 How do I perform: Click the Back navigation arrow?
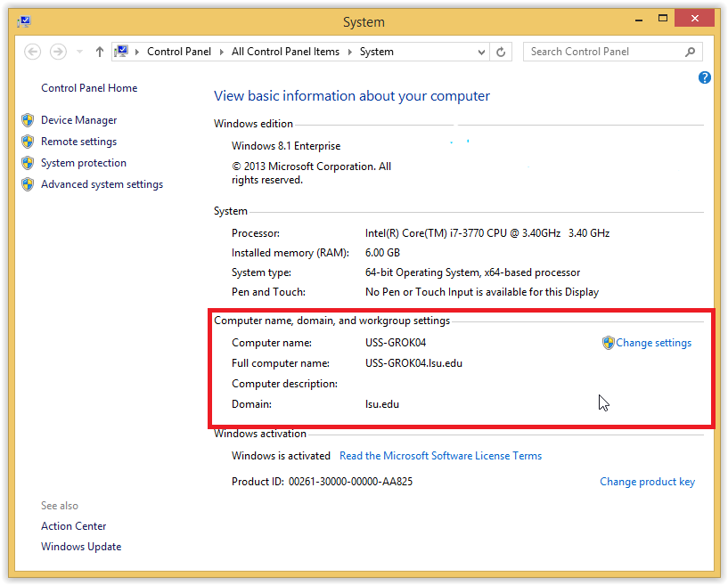click(x=32, y=52)
